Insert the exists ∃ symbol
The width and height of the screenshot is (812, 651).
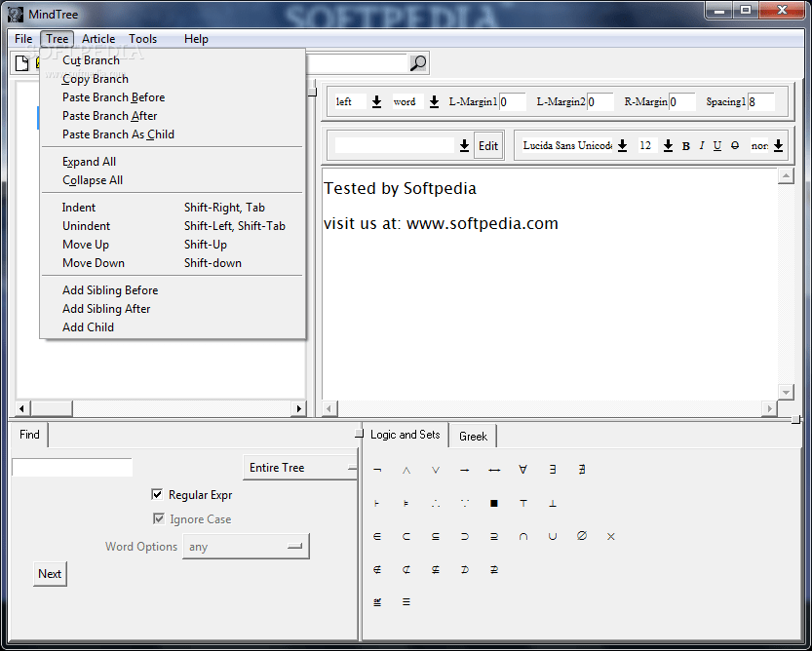pyautogui.click(x=553, y=469)
